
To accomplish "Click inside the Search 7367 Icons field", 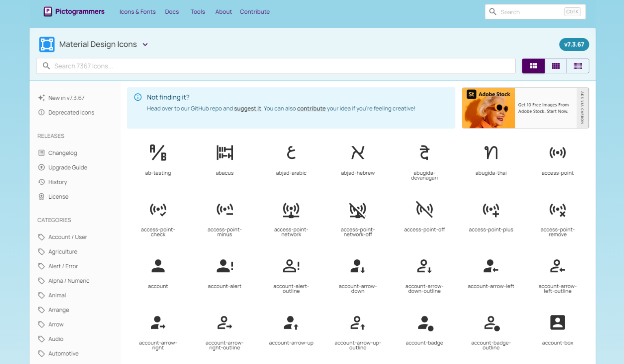I will 276,65.
